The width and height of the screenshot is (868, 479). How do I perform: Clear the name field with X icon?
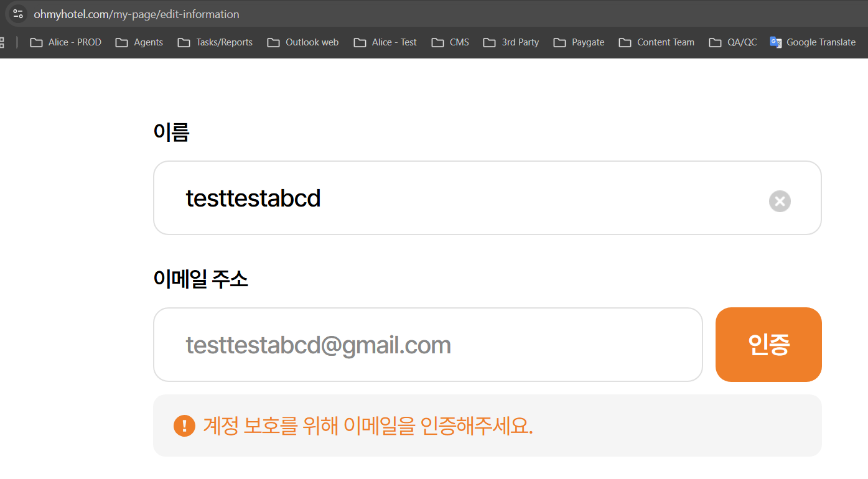click(780, 201)
